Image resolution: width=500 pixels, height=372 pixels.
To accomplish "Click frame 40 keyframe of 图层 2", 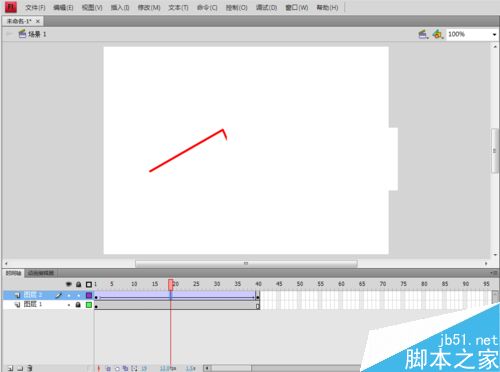I will (258, 296).
